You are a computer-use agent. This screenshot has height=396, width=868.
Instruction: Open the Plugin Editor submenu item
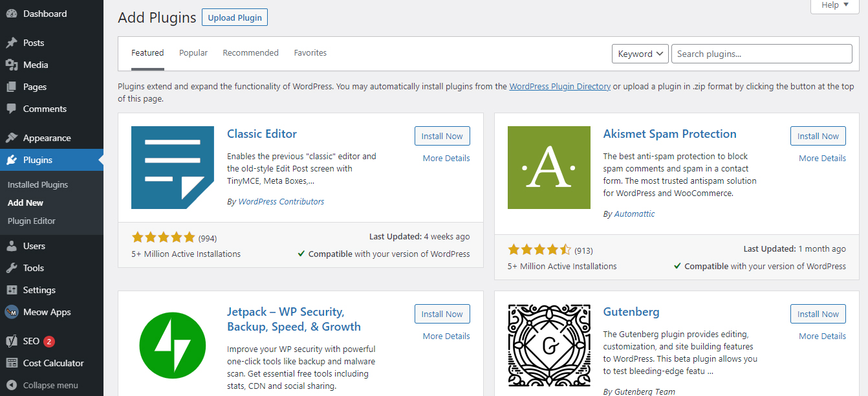click(31, 221)
